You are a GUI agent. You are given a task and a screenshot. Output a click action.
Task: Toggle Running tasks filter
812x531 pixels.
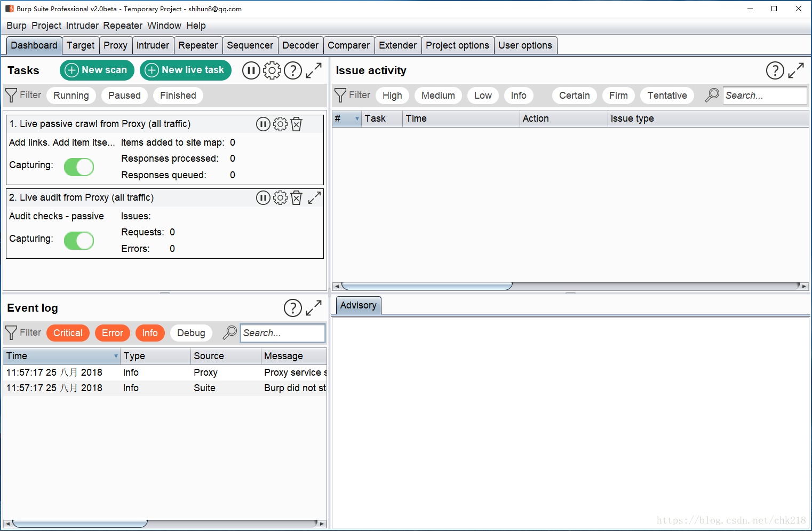tap(71, 96)
